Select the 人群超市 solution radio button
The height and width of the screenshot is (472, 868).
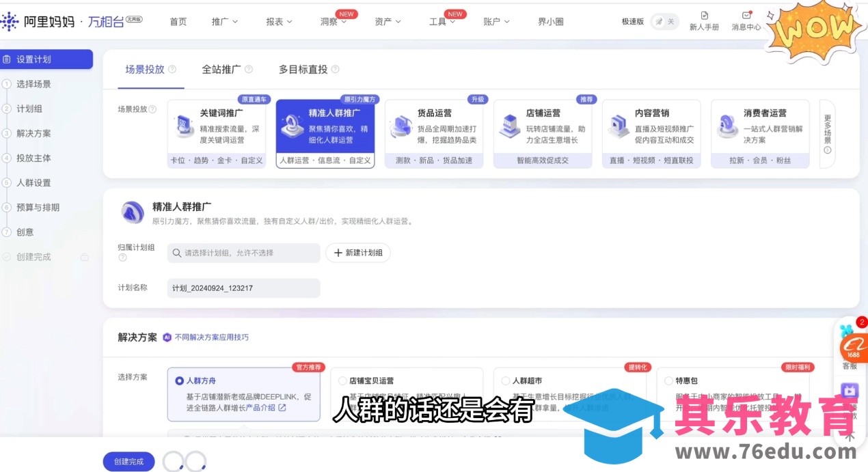pyautogui.click(x=506, y=380)
